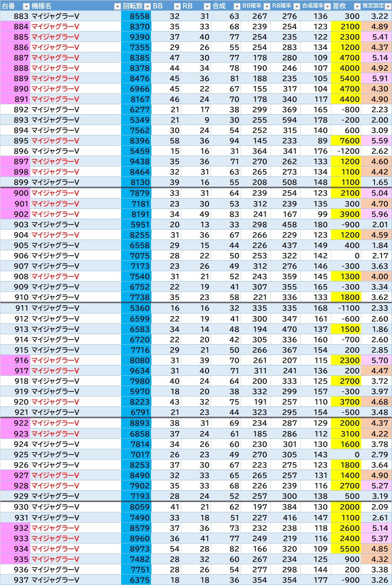Open the 差枚 column filter dropdown
The width and height of the screenshot is (392, 585).
(x=357, y=6)
